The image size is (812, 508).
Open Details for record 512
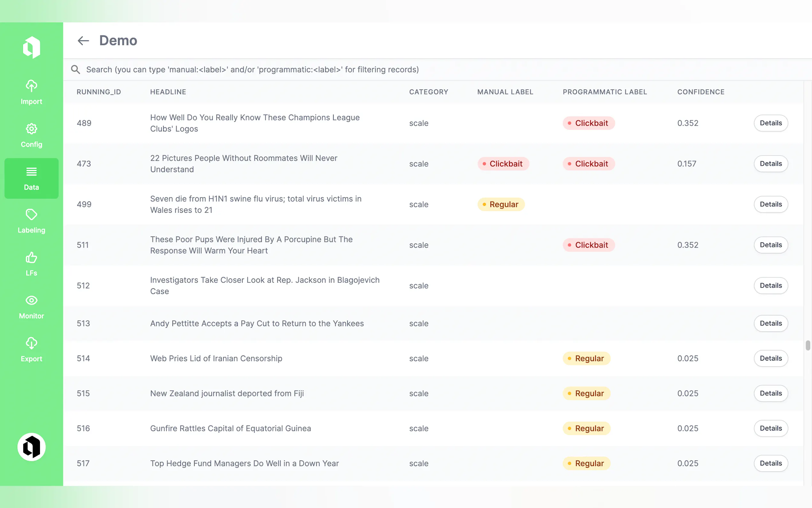(x=770, y=286)
